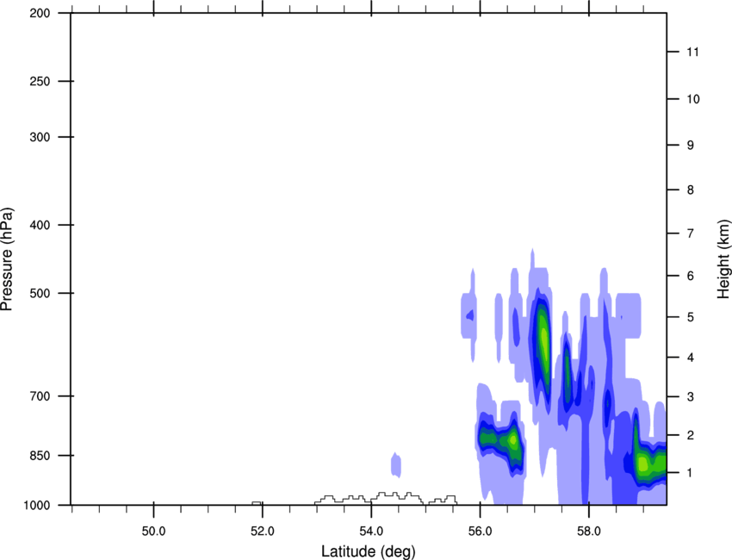Click the green maximum near 59 latitude, 850 hPa
This screenshot has height=560, width=732.
[643, 464]
